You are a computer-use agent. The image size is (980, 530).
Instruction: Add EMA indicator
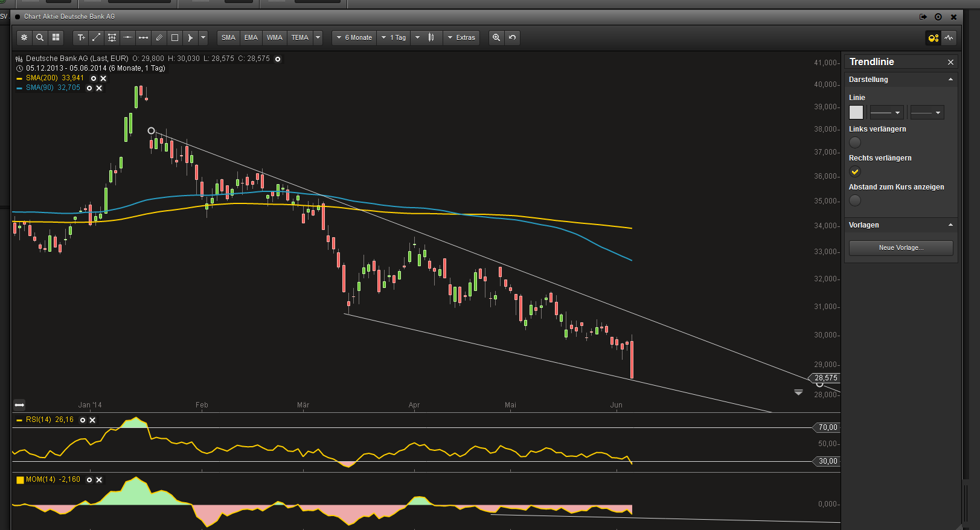[x=251, y=37]
